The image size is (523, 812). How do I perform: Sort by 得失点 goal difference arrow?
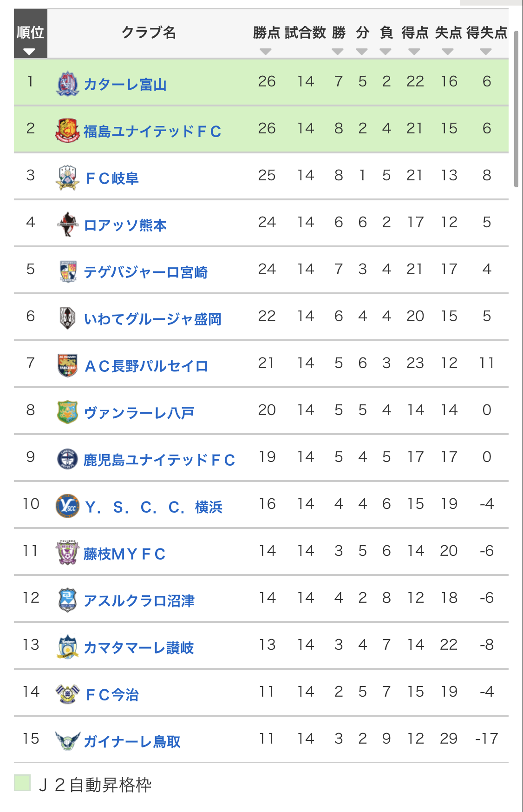click(486, 52)
